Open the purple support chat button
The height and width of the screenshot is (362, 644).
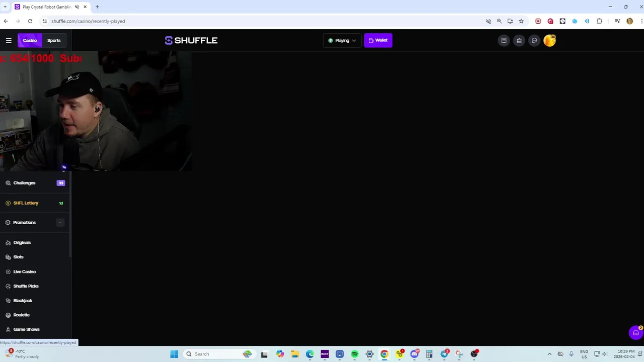635,333
